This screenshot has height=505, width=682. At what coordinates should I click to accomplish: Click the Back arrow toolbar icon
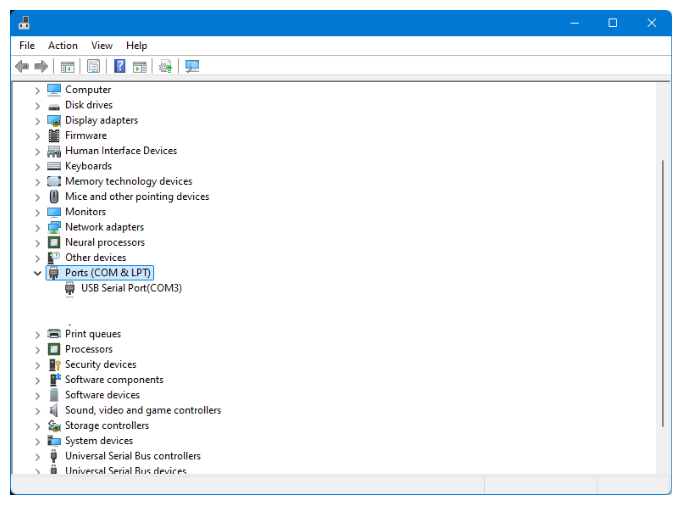click(22, 66)
